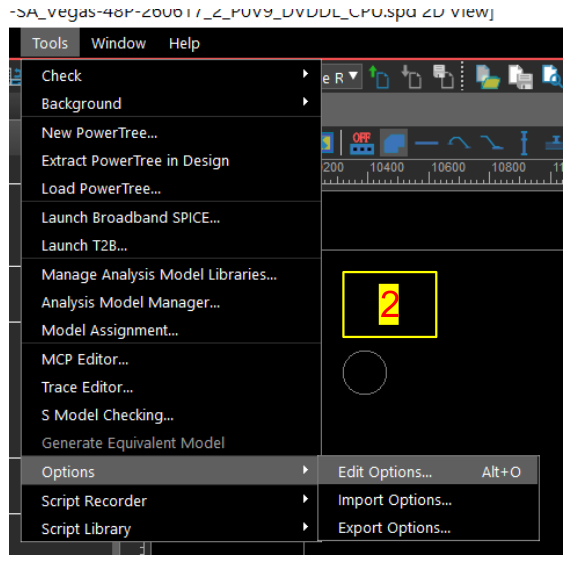
Task: Choose Export Options... in submenu
Action: tap(429, 528)
